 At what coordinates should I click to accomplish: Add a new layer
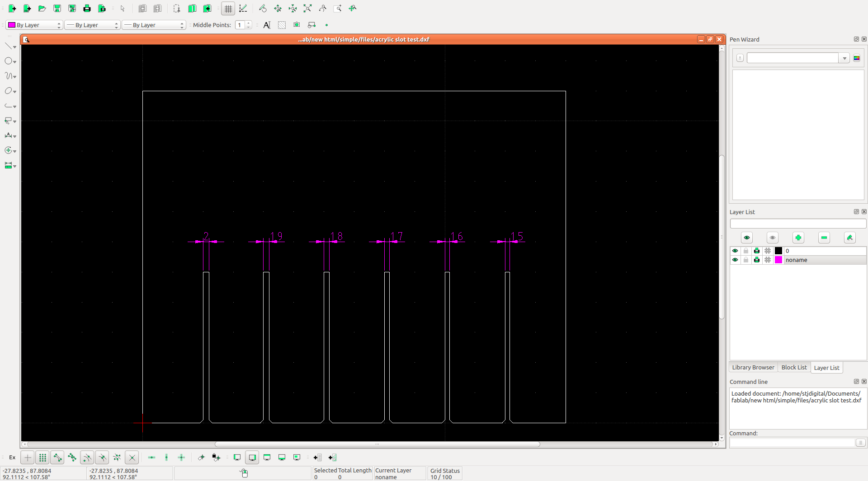(x=798, y=238)
